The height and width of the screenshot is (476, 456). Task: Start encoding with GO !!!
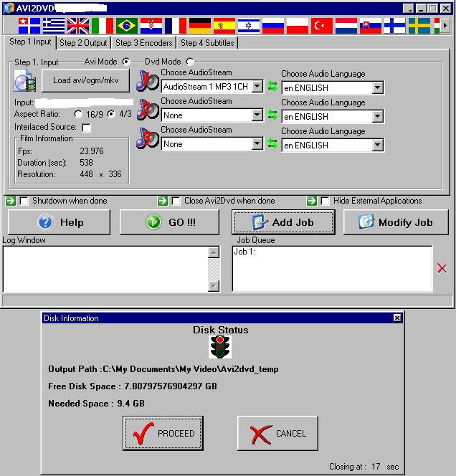point(169,222)
